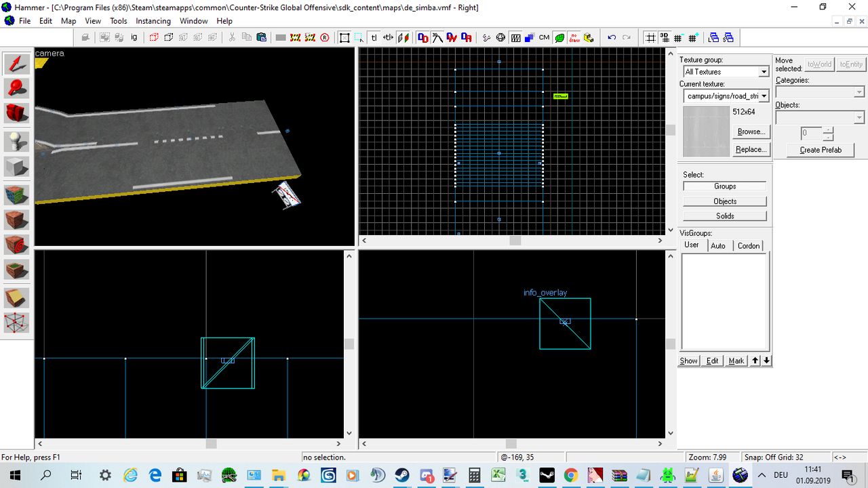This screenshot has height=488, width=868.
Task: Toggle 'CM' collision models display
Action: [544, 38]
